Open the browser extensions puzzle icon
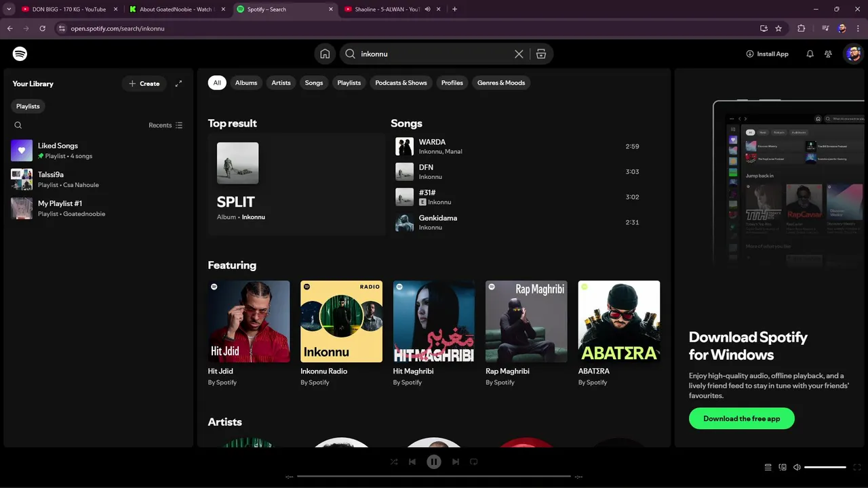This screenshot has width=868, height=488. click(801, 28)
